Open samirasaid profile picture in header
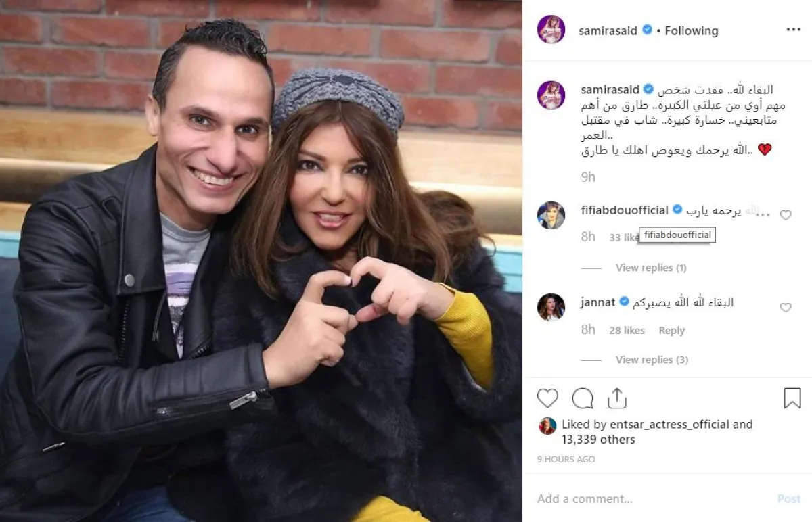 pyautogui.click(x=551, y=30)
